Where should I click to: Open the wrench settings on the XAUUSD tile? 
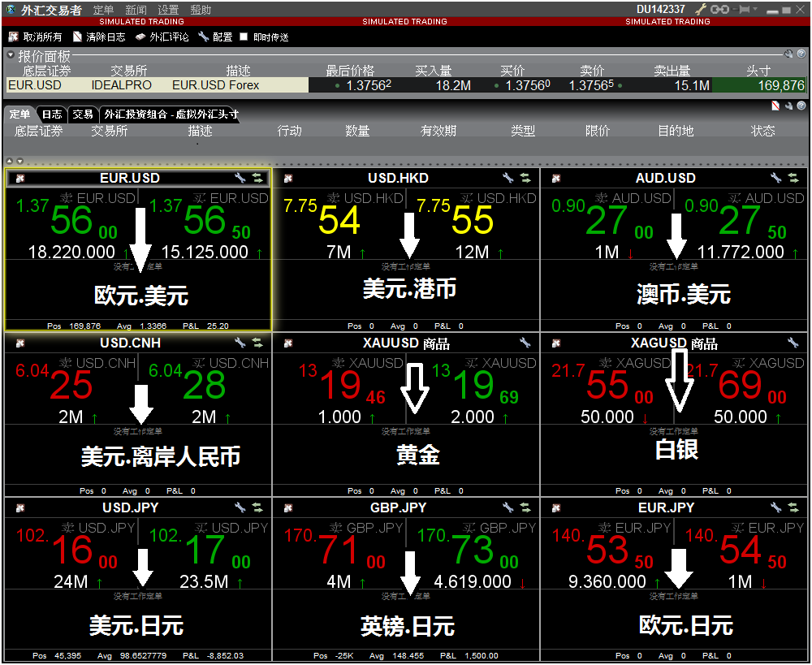point(525,343)
